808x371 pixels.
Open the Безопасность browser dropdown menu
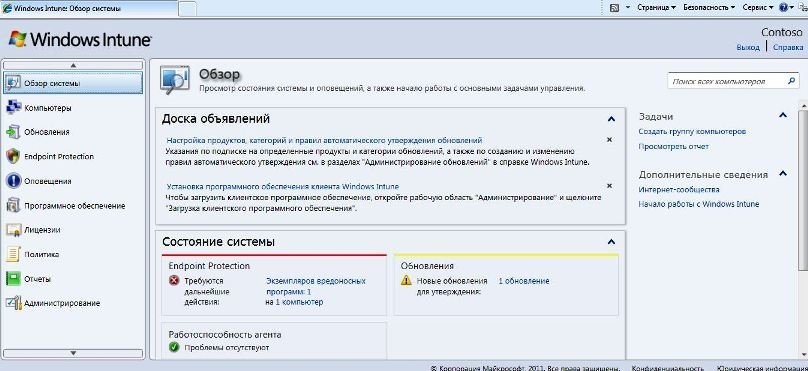(709, 7)
